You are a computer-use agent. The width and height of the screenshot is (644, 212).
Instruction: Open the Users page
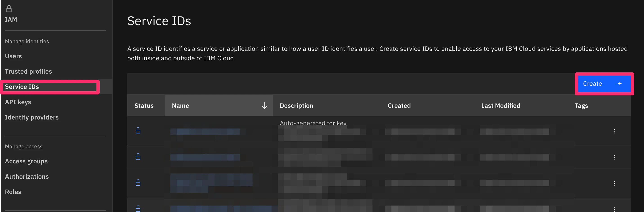13,56
